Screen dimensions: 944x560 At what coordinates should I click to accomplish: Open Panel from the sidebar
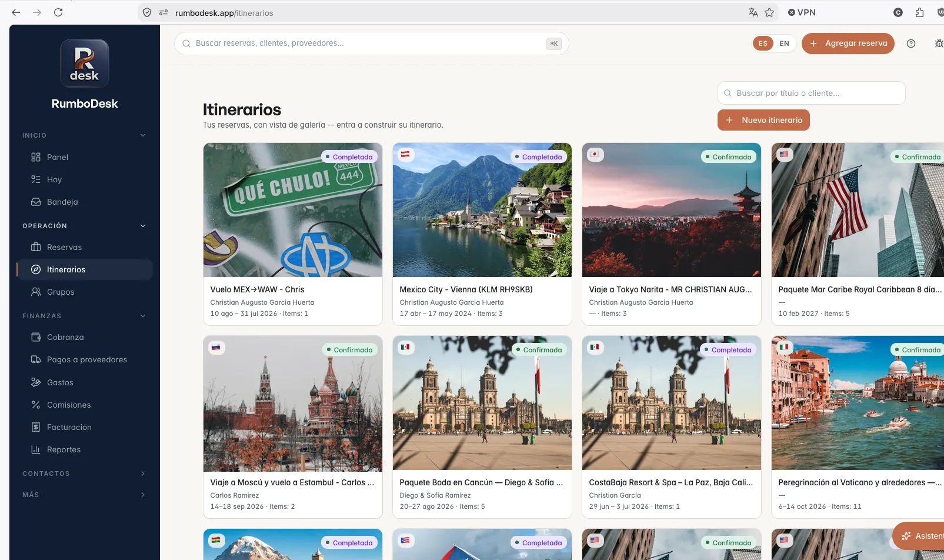point(57,157)
